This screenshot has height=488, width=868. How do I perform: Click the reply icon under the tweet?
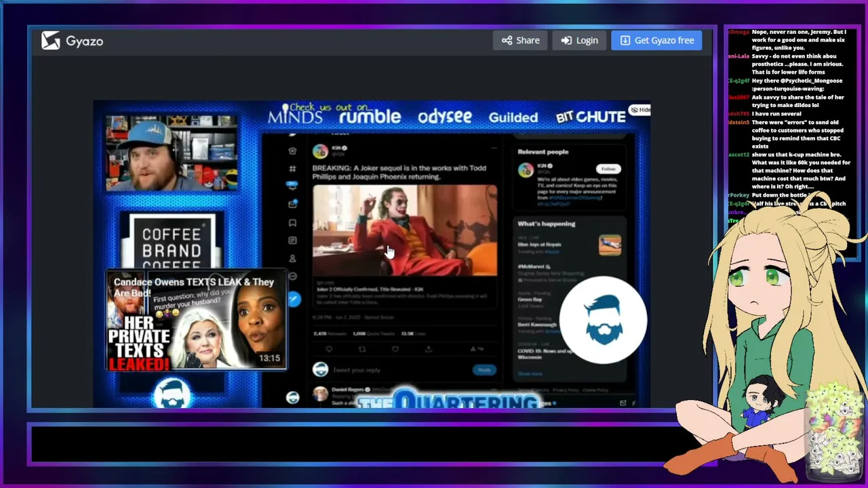[x=329, y=349]
